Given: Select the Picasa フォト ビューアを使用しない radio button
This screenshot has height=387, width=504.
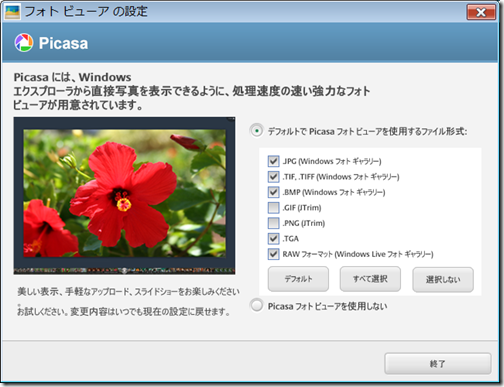Looking at the screenshot, I should [257, 306].
